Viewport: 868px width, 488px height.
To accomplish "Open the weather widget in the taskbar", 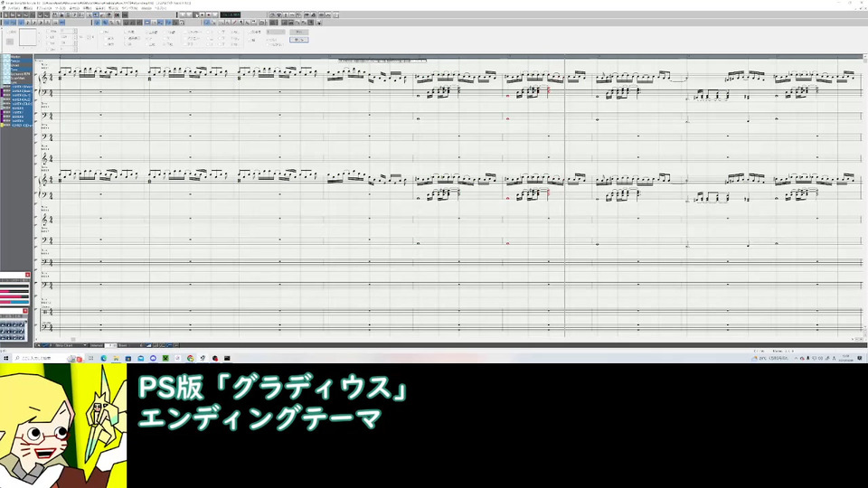I will click(770, 358).
